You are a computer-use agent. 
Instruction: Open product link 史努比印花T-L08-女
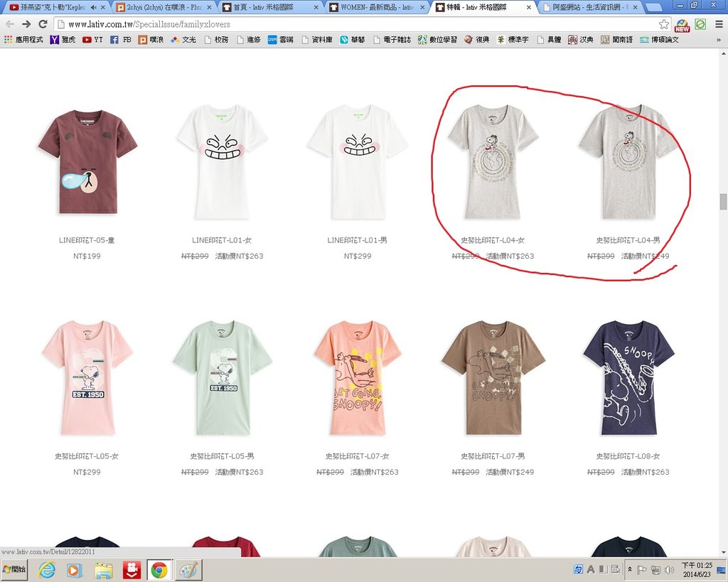pos(628,456)
